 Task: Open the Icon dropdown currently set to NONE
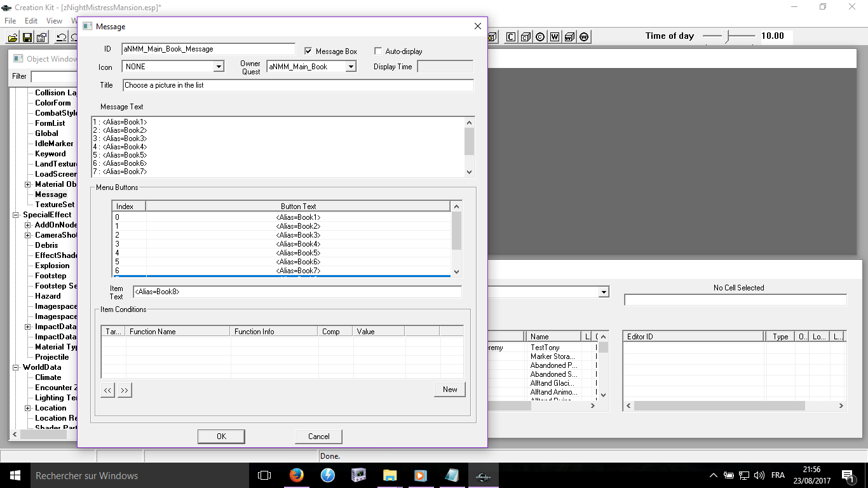pos(218,66)
